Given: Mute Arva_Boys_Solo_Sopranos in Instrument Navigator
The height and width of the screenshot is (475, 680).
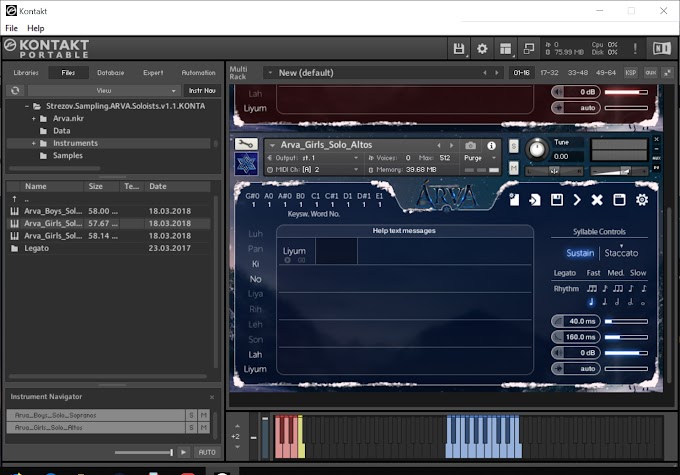Looking at the screenshot, I should (x=203, y=415).
